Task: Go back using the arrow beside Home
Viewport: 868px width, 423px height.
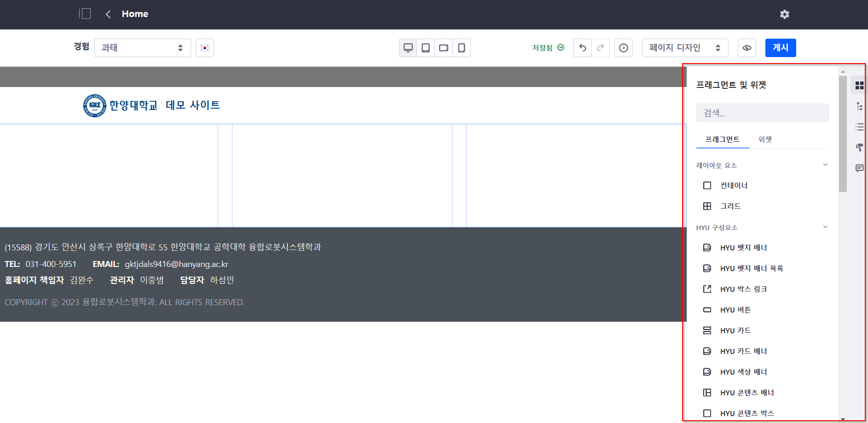Action: tap(108, 14)
